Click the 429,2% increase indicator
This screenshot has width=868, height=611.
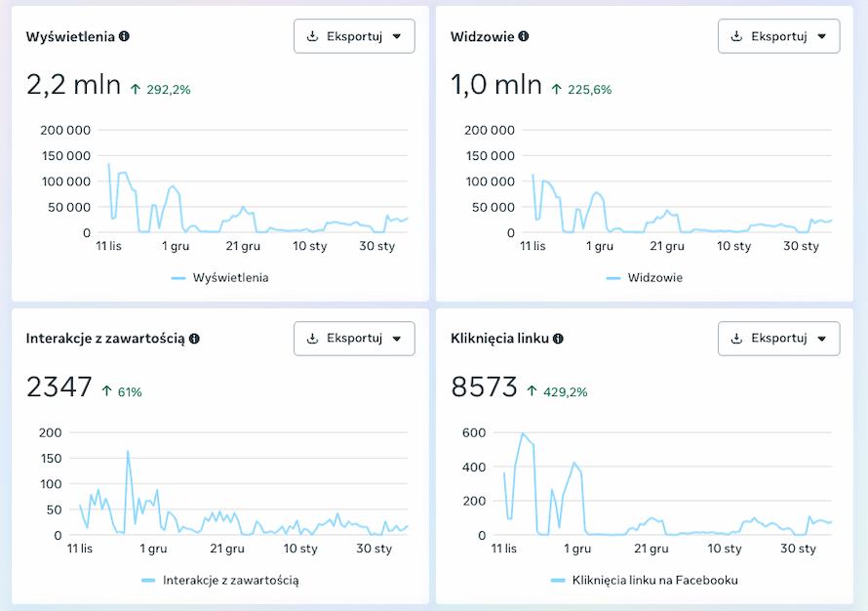click(569, 391)
